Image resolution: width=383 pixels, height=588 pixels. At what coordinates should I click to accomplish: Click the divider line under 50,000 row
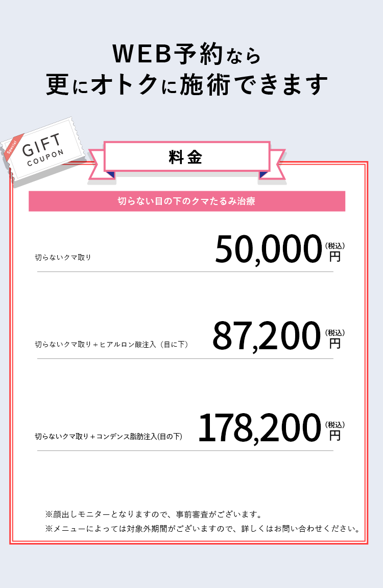pyautogui.click(x=185, y=272)
